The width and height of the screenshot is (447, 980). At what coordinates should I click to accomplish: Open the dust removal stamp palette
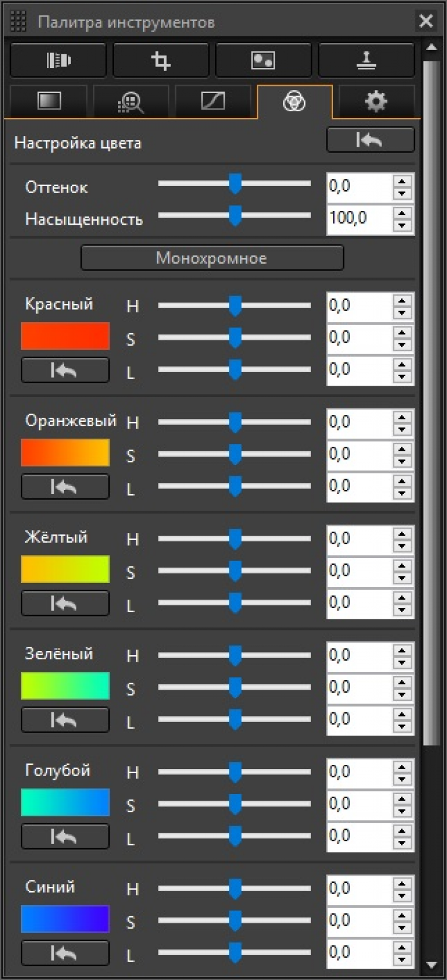366,60
